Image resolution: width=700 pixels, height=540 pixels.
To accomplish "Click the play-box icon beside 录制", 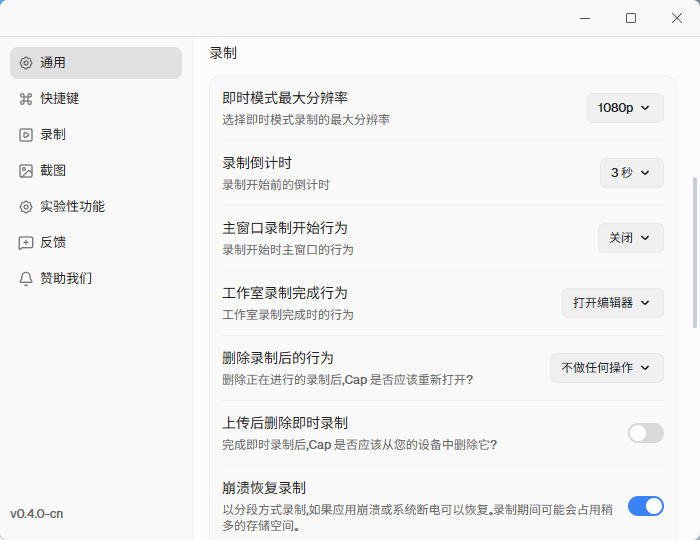I will pyautogui.click(x=26, y=135).
